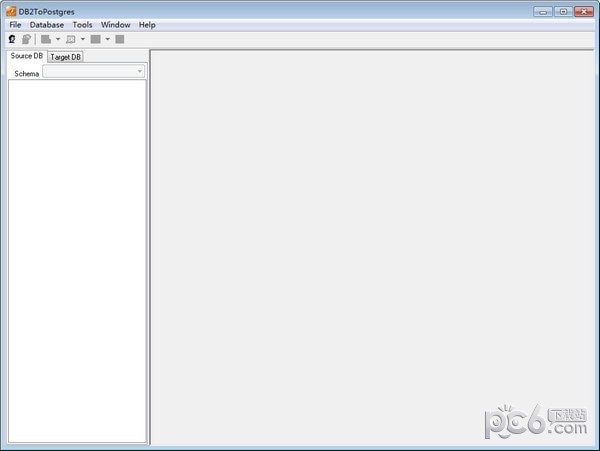This screenshot has width=600, height=451.
Task: Open the dropdown arrow beside the outlined screen icon
Action: click(x=83, y=39)
